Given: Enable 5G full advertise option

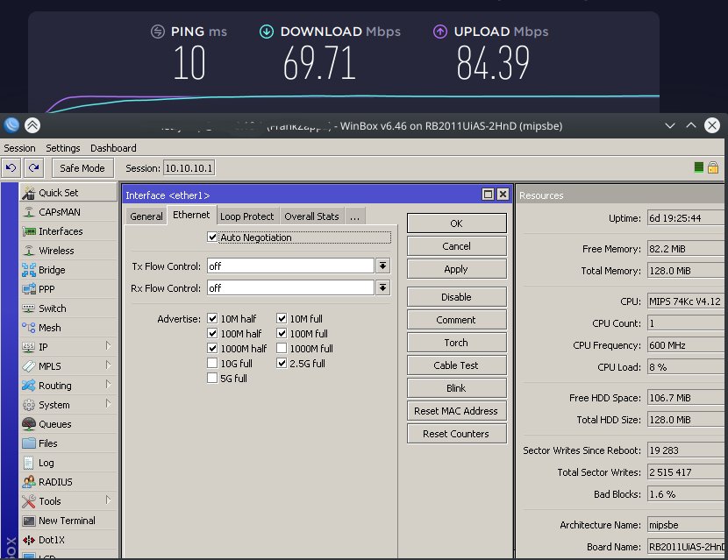Looking at the screenshot, I should (212, 378).
